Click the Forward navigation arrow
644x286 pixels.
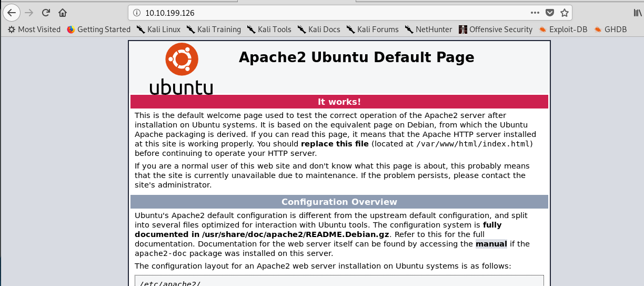(x=29, y=12)
